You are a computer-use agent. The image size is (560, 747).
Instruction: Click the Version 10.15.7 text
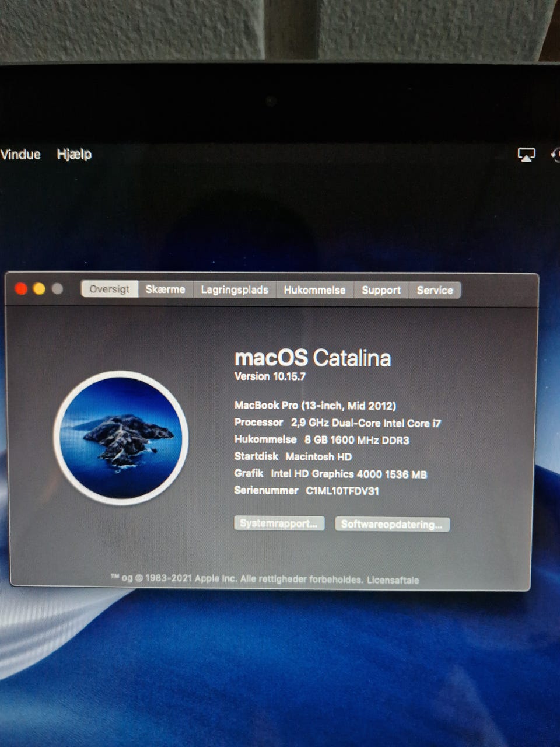point(269,376)
